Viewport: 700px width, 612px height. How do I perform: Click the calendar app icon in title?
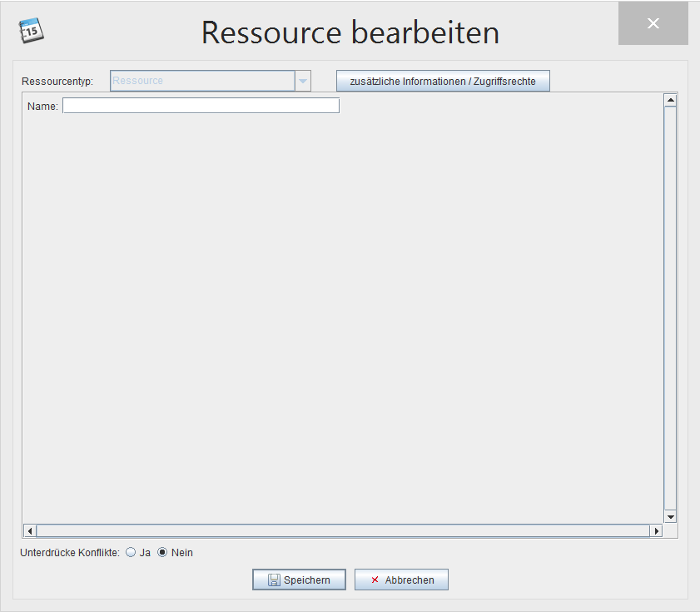[x=31, y=31]
